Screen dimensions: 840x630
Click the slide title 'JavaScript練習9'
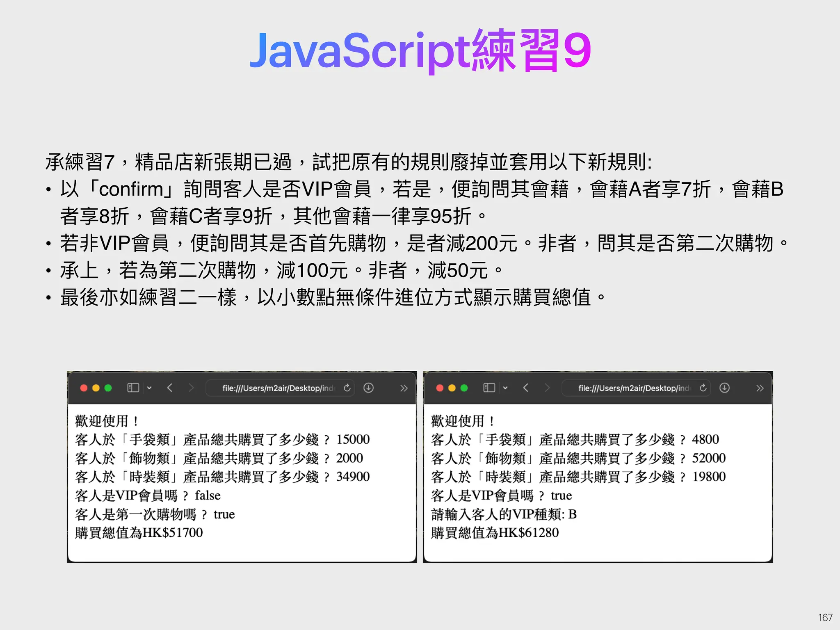click(420, 50)
